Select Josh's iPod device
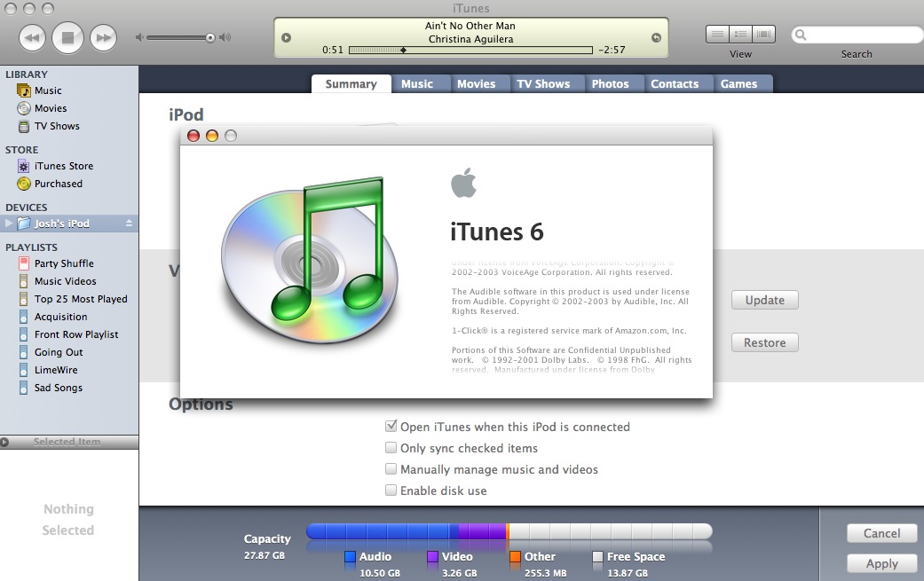Image resolution: width=924 pixels, height=581 pixels. 69,224
